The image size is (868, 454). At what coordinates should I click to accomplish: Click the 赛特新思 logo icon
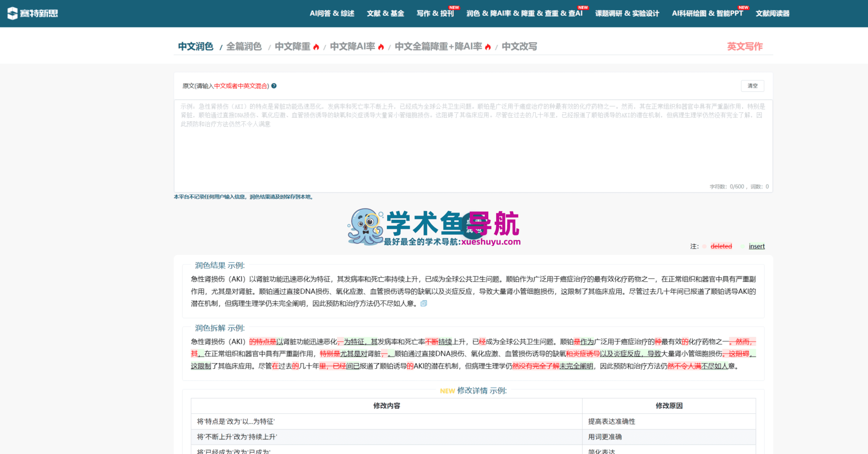(x=12, y=13)
